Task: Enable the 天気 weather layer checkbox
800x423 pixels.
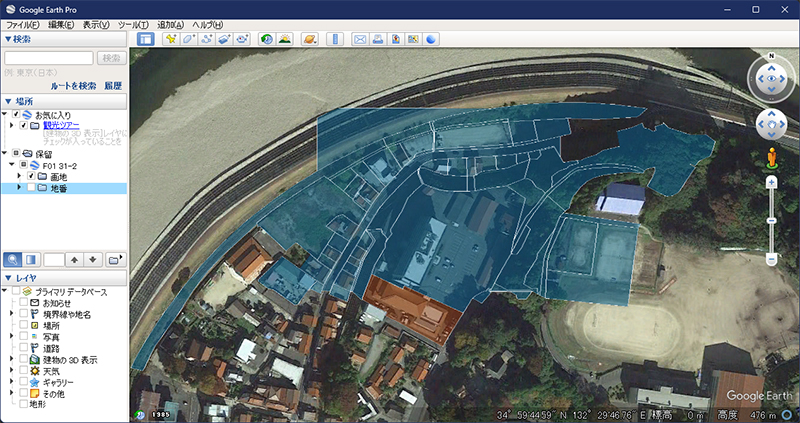Action: [23, 370]
